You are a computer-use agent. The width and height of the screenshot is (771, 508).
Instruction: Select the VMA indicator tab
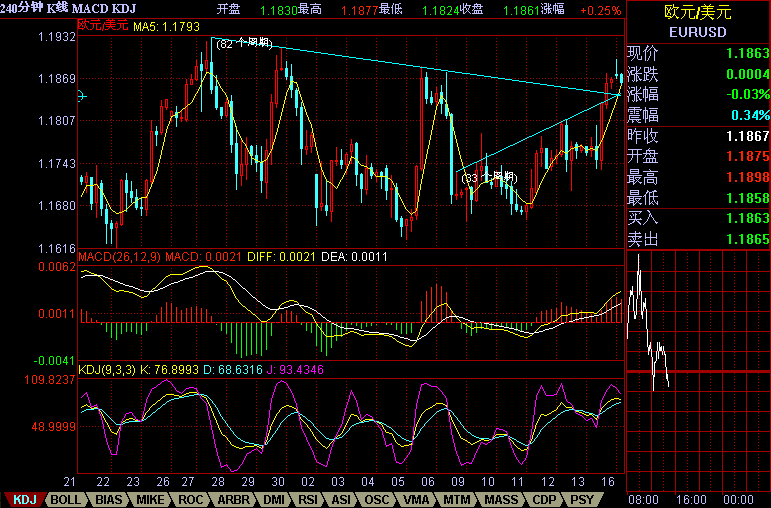[x=416, y=500]
